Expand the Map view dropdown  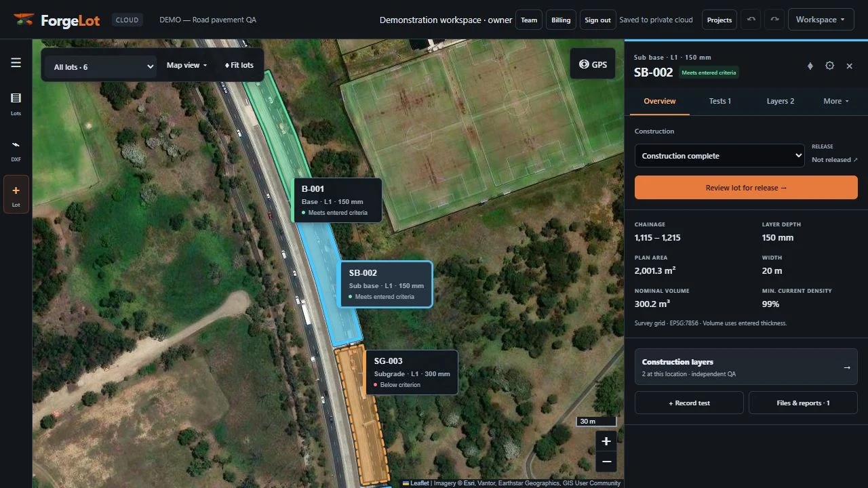tap(186, 65)
